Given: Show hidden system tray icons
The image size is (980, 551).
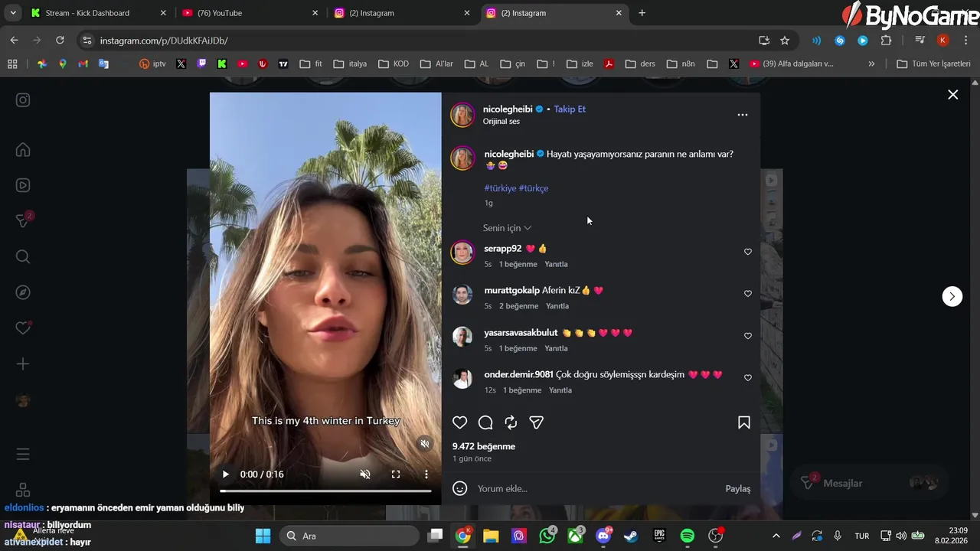Looking at the screenshot, I should [x=776, y=536].
